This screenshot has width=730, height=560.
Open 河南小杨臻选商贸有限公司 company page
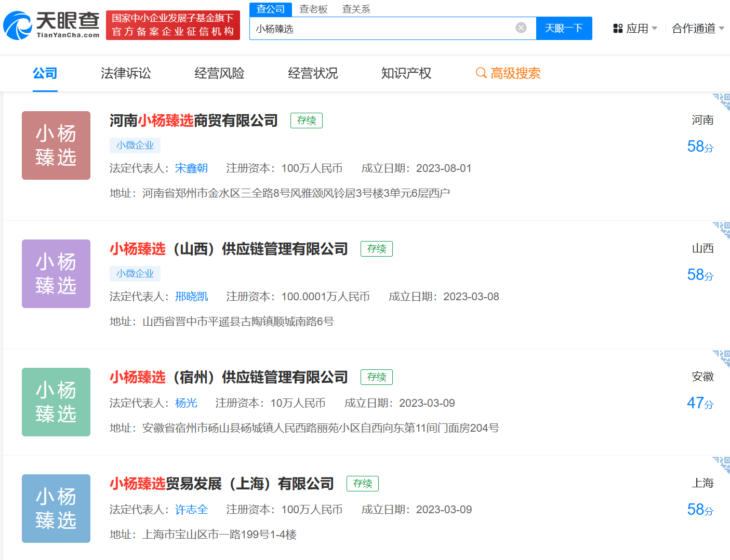(x=194, y=121)
